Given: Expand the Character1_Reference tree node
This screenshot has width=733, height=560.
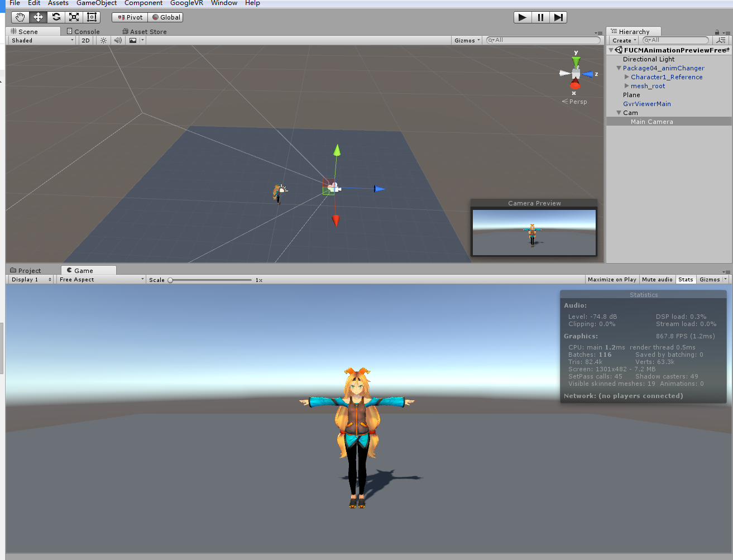Looking at the screenshot, I should 626,77.
